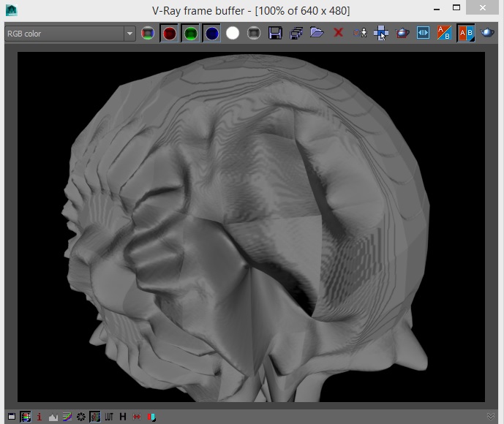Enable monochromatic mode gray circle
Image resolution: width=504 pixels, height=424 pixels.
tap(254, 33)
